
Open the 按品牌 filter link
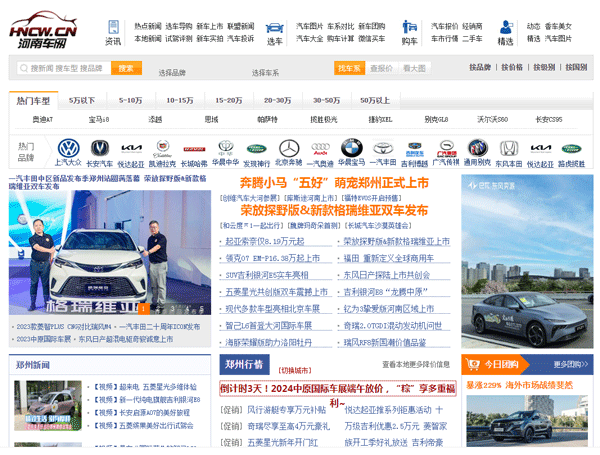tap(480, 67)
